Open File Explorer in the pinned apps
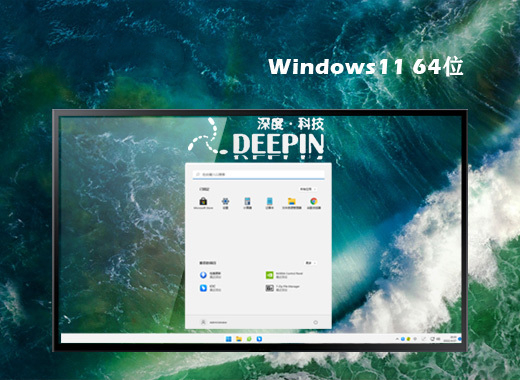The width and height of the screenshot is (520, 380). pyautogui.click(x=292, y=203)
